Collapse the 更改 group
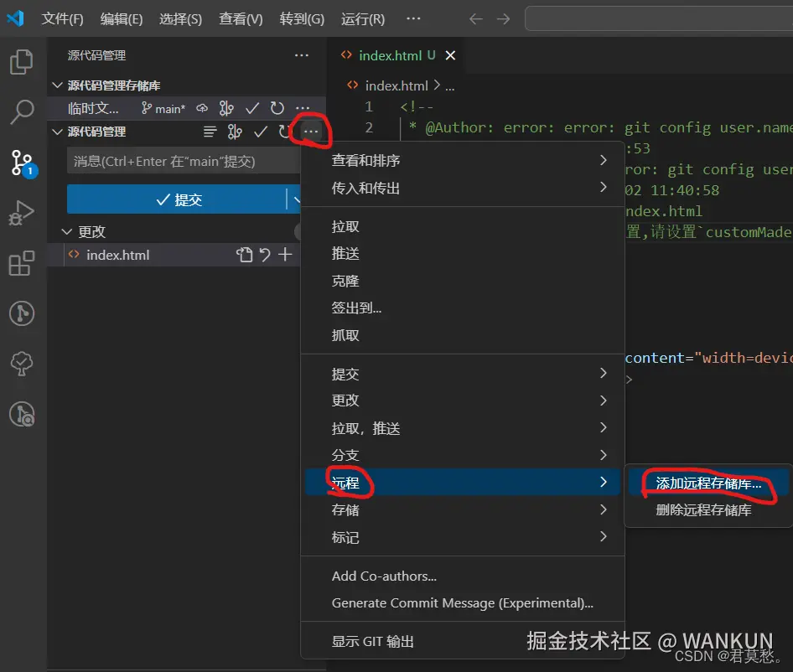This screenshot has width=793, height=672. pyautogui.click(x=67, y=231)
